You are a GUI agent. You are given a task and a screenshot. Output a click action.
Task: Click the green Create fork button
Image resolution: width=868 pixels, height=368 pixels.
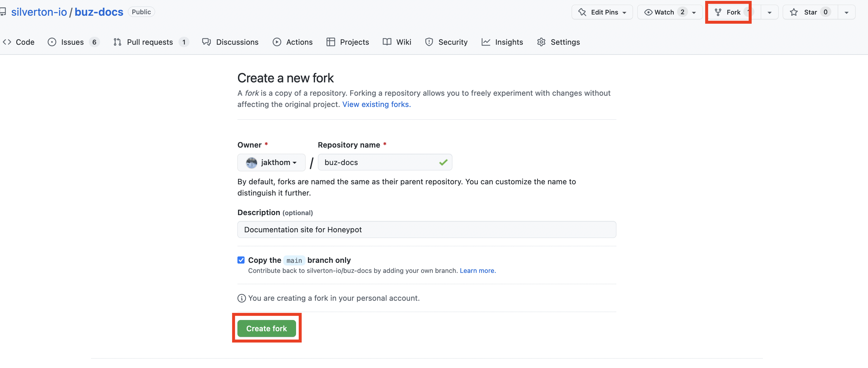point(266,328)
